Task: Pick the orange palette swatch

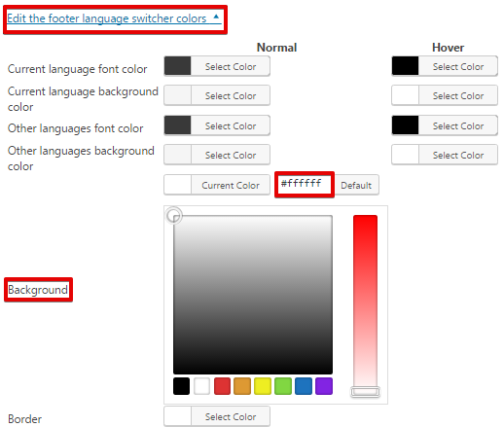Action: coord(242,386)
